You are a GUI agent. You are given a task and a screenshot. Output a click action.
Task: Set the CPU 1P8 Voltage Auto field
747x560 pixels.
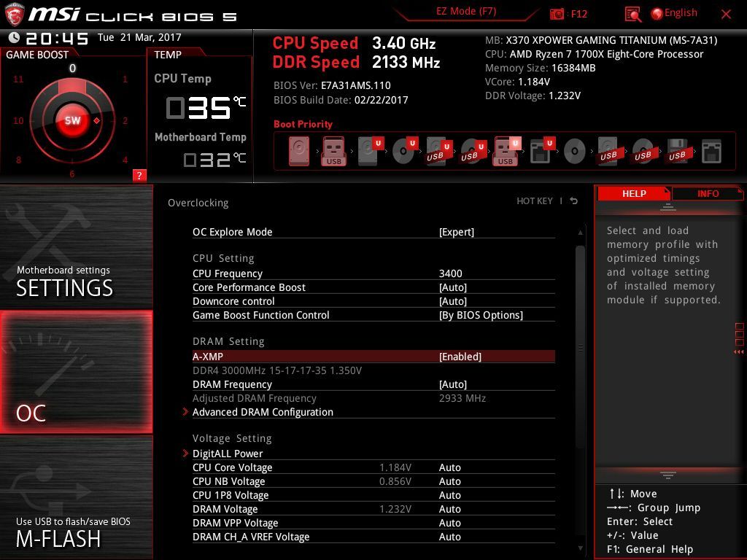tap(449, 495)
